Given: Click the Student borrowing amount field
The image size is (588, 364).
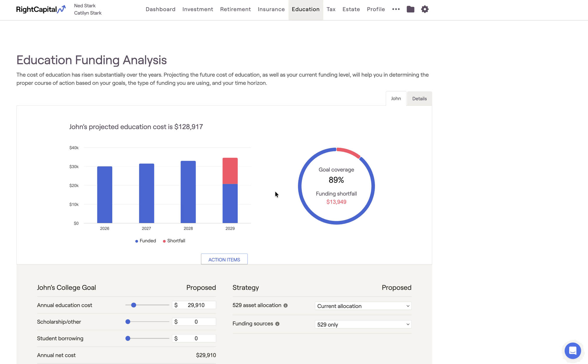Looking at the screenshot, I should tap(196, 339).
